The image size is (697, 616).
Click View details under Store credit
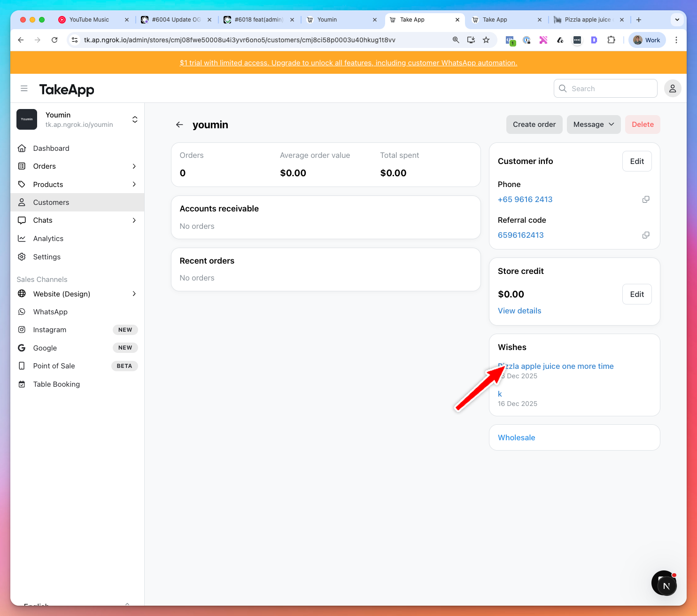click(519, 311)
